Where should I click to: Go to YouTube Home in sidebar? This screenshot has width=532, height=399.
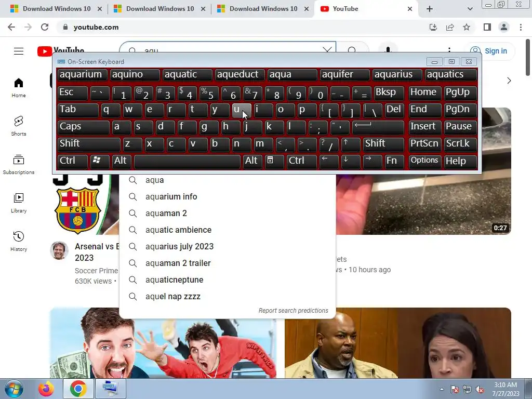(19, 88)
